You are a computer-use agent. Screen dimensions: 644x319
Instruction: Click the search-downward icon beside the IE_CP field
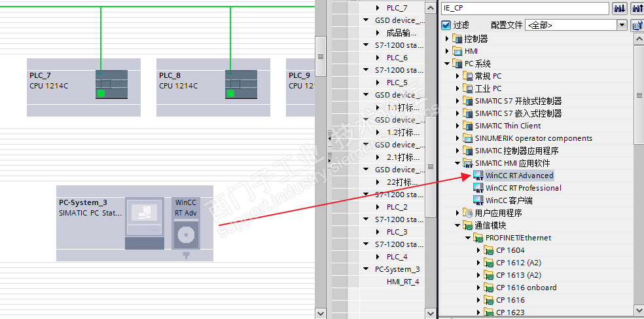618,9
